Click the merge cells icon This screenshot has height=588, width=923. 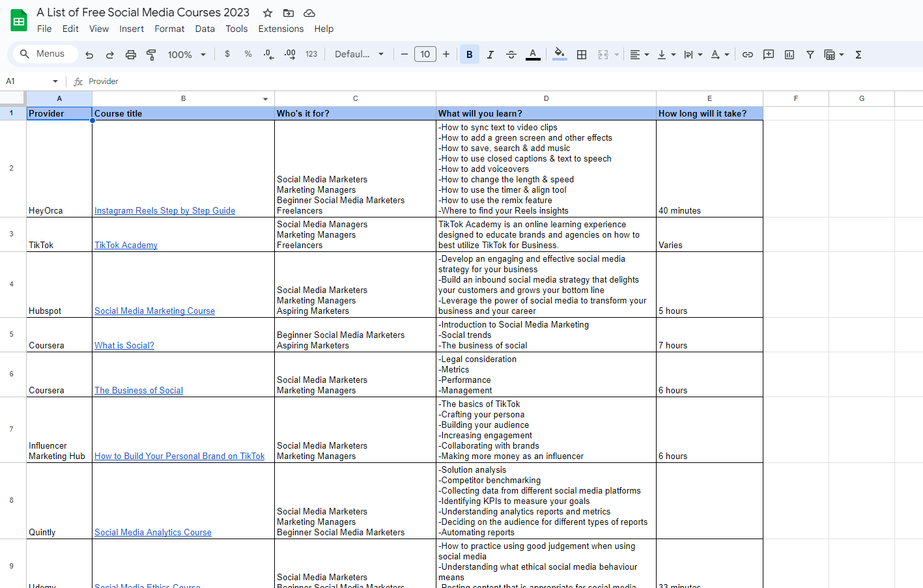coord(603,55)
